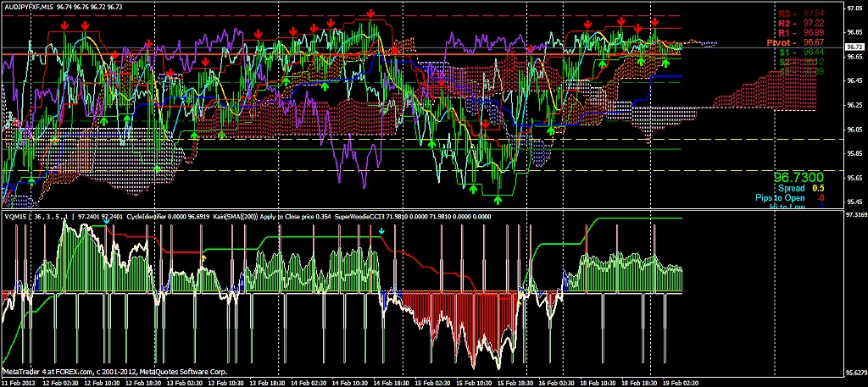The width and height of the screenshot is (868, 387).
Task: Click the 97.05 price axis label
Action: click(855, 8)
